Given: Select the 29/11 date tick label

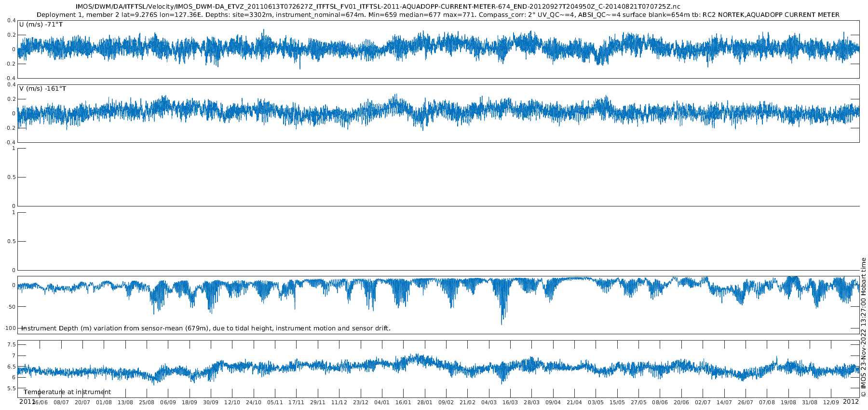Looking at the screenshot, I should [x=318, y=403].
